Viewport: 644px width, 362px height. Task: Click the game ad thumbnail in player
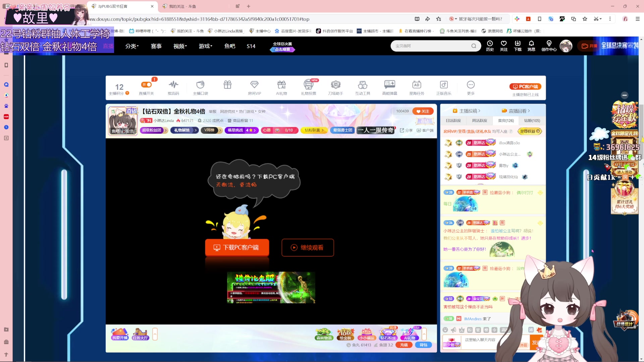click(271, 288)
